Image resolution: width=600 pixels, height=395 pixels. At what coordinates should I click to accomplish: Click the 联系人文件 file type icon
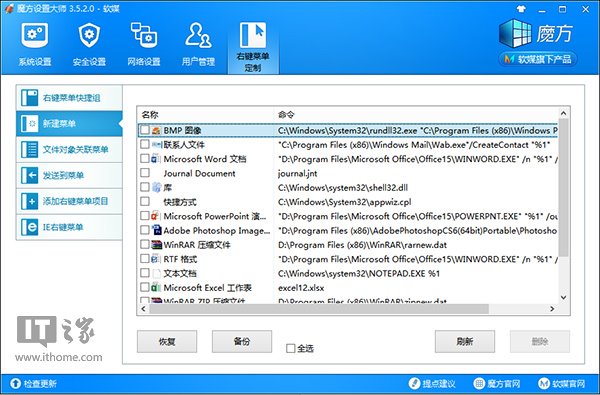(x=156, y=144)
